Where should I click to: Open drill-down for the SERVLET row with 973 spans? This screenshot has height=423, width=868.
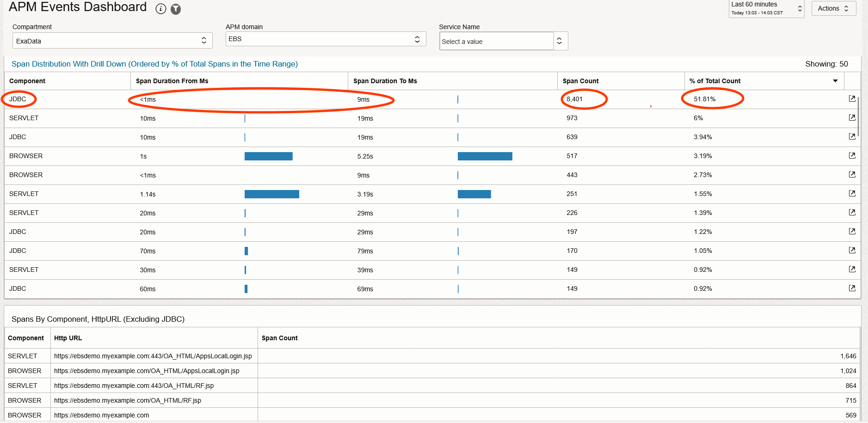[x=852, y=117]
